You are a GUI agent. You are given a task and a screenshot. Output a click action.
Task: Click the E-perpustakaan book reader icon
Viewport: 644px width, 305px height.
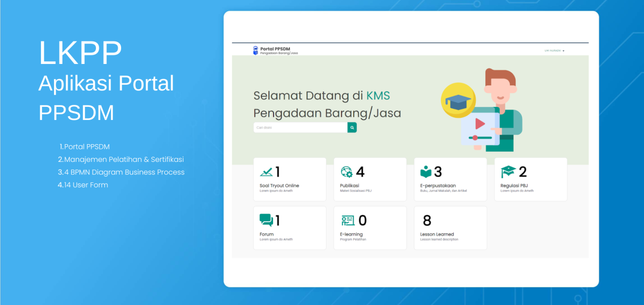pos(426,172)
